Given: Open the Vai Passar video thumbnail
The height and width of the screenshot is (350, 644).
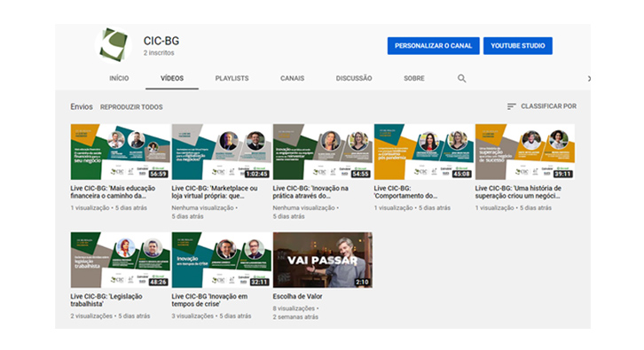Looking at the screenshot, I should pyautogui.click(x=322, y=260).
